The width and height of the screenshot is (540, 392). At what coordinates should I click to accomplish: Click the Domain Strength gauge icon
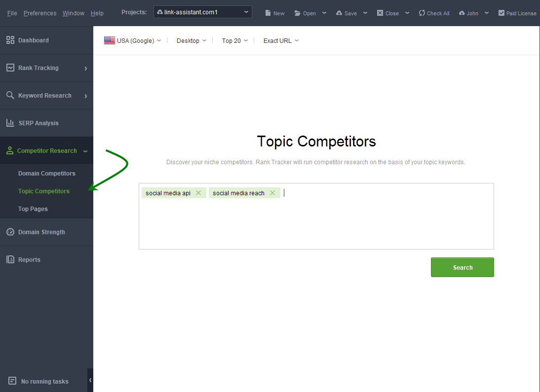(10, 232)
